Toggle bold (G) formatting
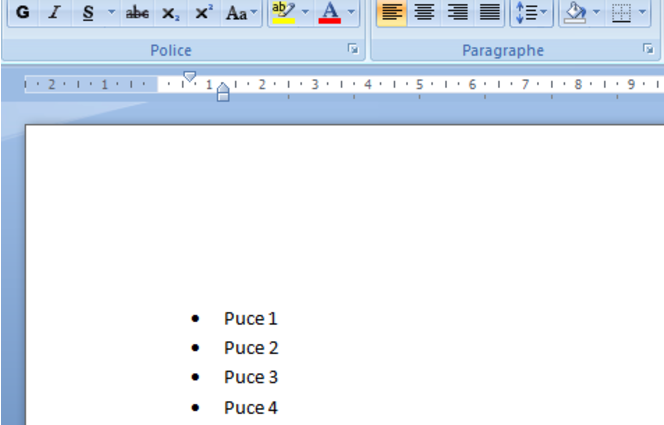664x425 pixels. tap(23, 13)
